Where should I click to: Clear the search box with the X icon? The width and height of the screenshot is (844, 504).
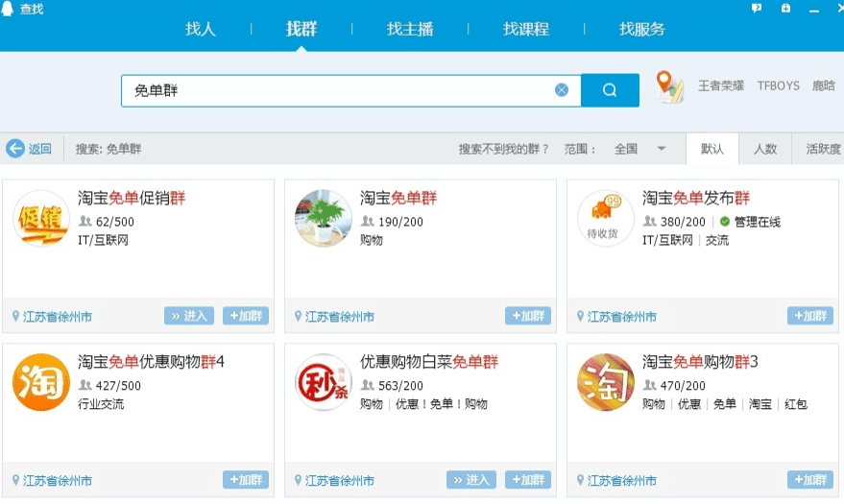(562, 90)
